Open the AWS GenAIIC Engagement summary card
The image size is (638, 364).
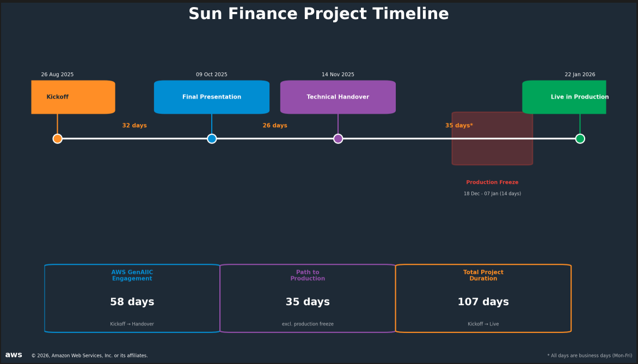132,298
